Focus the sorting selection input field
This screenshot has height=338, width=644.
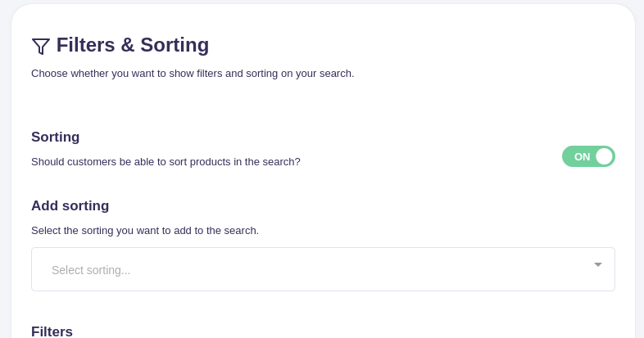[x=246, y=269]
